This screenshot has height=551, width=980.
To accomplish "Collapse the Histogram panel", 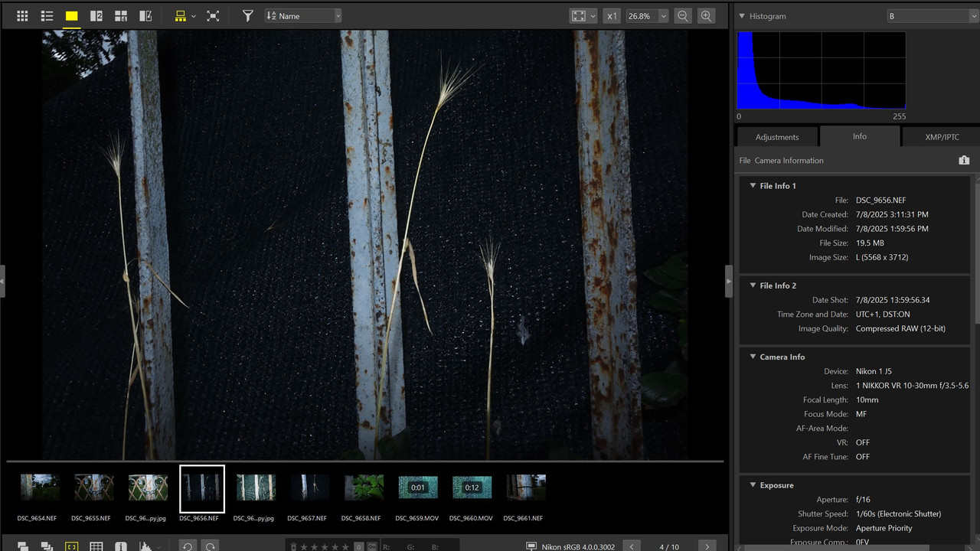I will tap(741, 16).
